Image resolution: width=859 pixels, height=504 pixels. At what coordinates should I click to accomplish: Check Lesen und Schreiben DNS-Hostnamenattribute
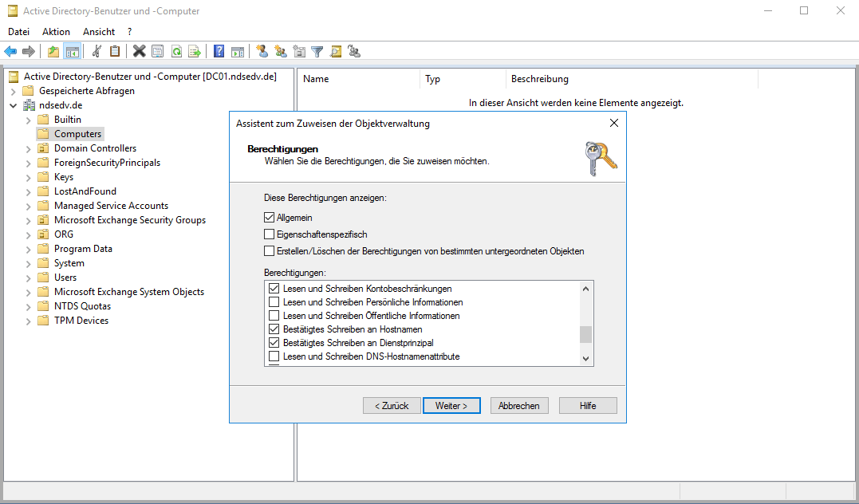[274, 356]
